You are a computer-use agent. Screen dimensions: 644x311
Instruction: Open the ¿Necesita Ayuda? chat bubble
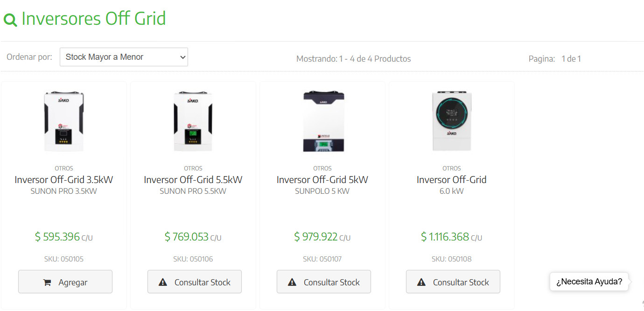click(x=589, y=282)
